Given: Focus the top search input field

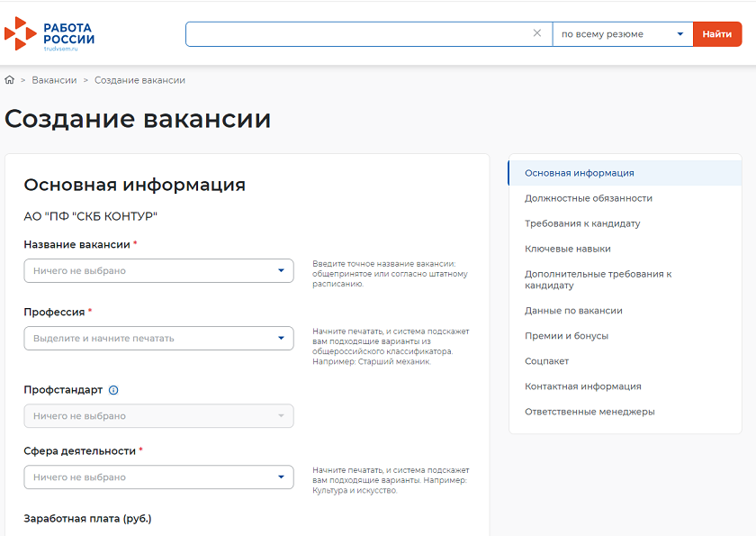Looking at the screenshot, I should (358, 34).
